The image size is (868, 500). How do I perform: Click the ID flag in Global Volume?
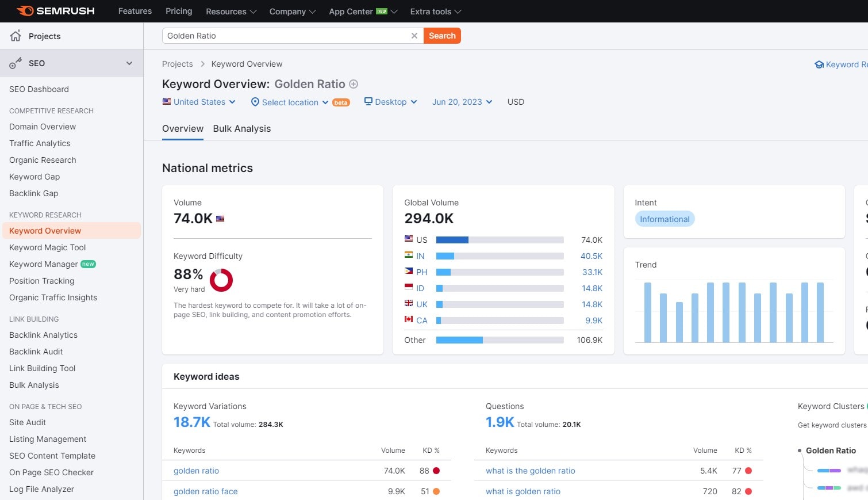pos(409,287)
